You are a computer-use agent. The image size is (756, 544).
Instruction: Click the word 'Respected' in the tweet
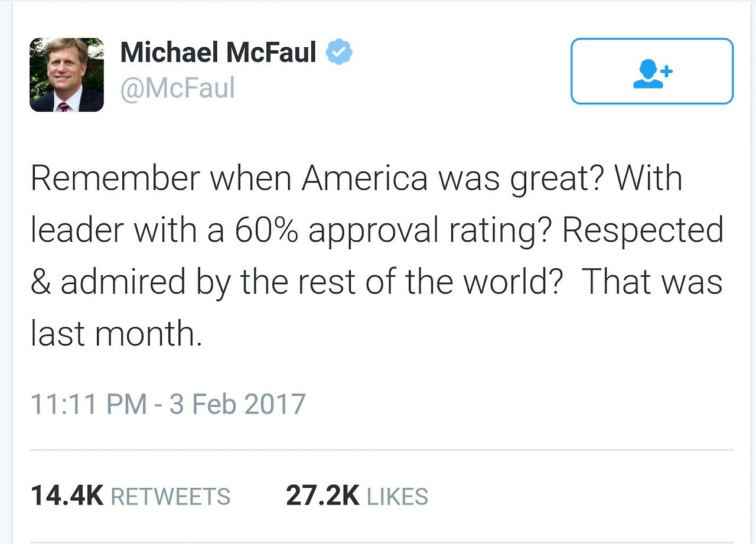[643, 230]
